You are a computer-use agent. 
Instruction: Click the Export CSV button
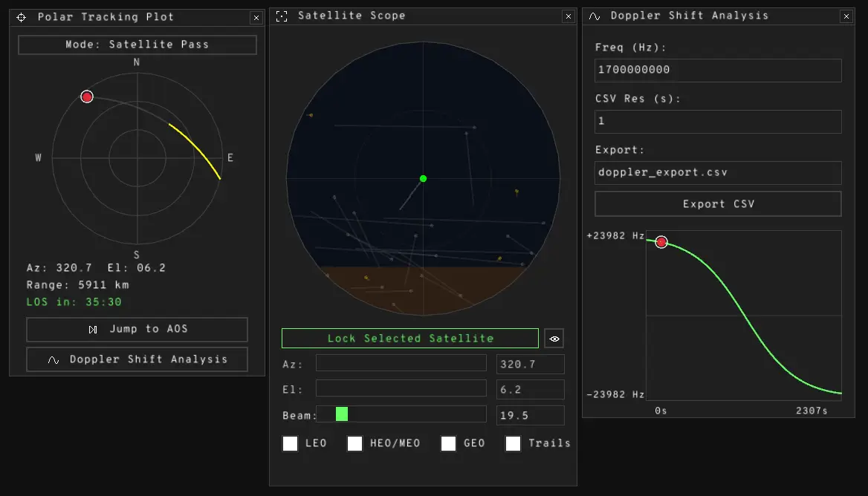coord(718,203)
